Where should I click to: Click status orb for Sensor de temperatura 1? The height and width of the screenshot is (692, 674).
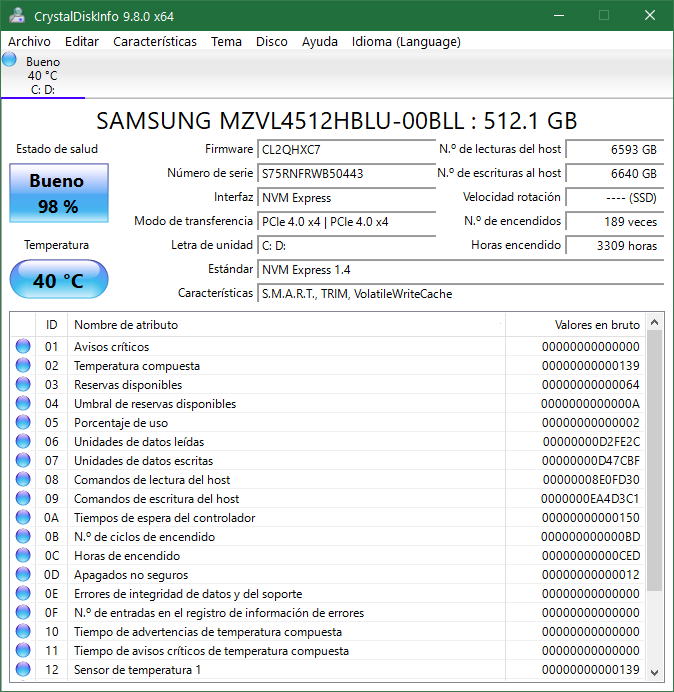pos(23,670)
